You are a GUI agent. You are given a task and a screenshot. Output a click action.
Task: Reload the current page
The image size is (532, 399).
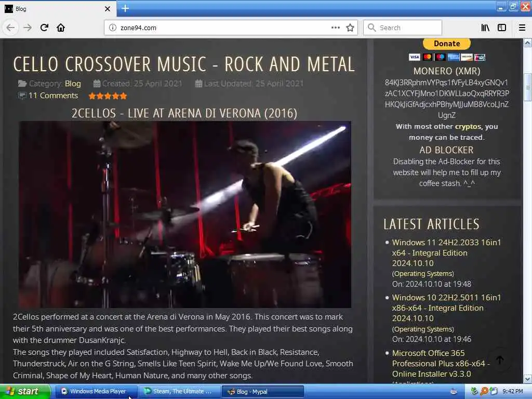click(x=44, y=28)
